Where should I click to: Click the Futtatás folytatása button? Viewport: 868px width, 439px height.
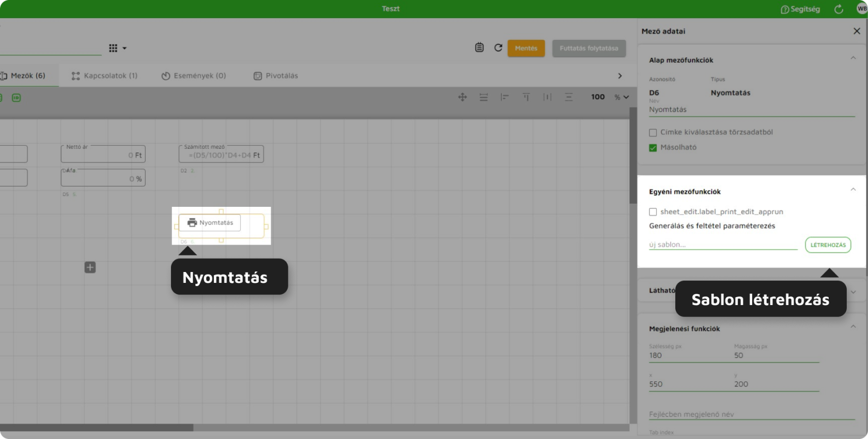[x=589, y=48]
